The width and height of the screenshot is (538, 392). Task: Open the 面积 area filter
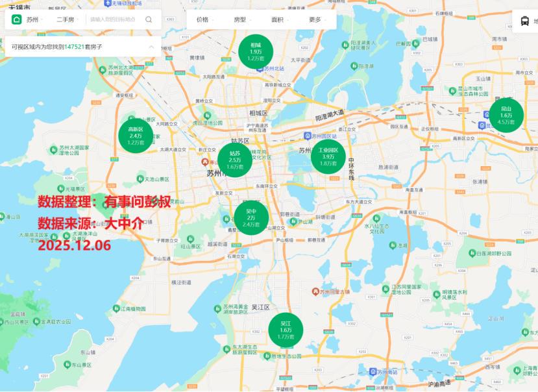[x=280, y=19]
